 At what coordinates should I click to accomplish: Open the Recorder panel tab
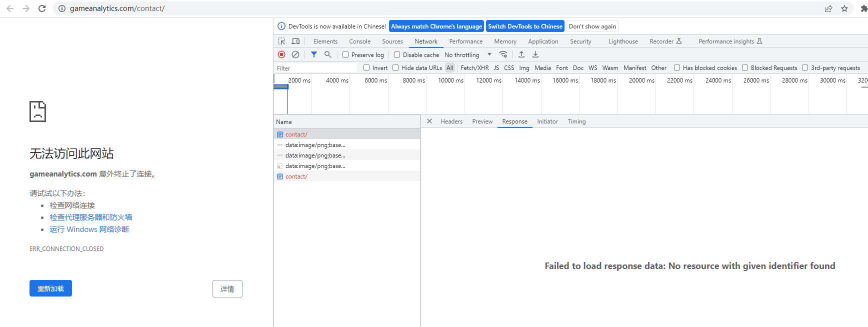665,41
